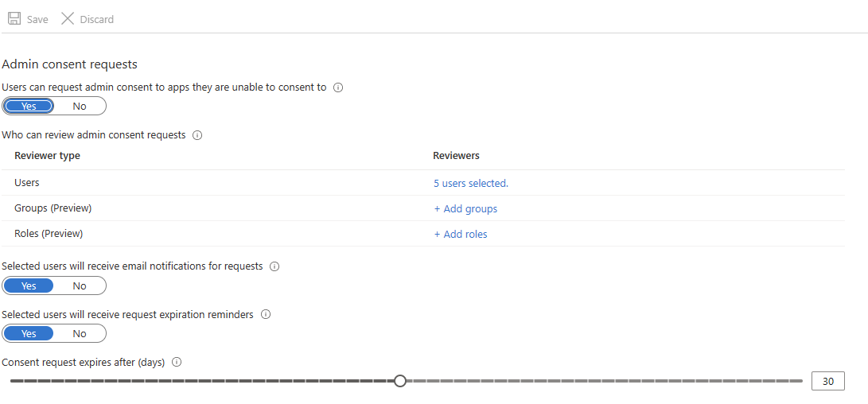The width and height of the screenshot is (868, 404).
Task: Click 'Users can request admin consent' label text
Action: [165, 87]
